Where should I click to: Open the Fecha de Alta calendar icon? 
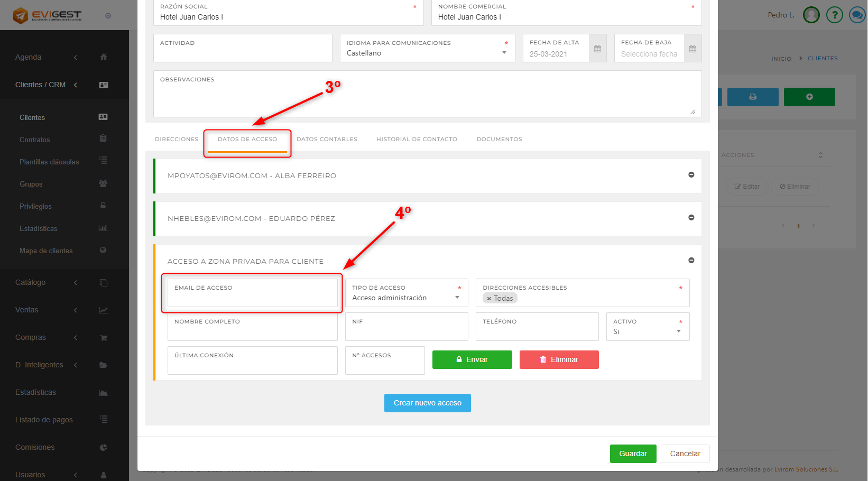(x=597, y=49)
